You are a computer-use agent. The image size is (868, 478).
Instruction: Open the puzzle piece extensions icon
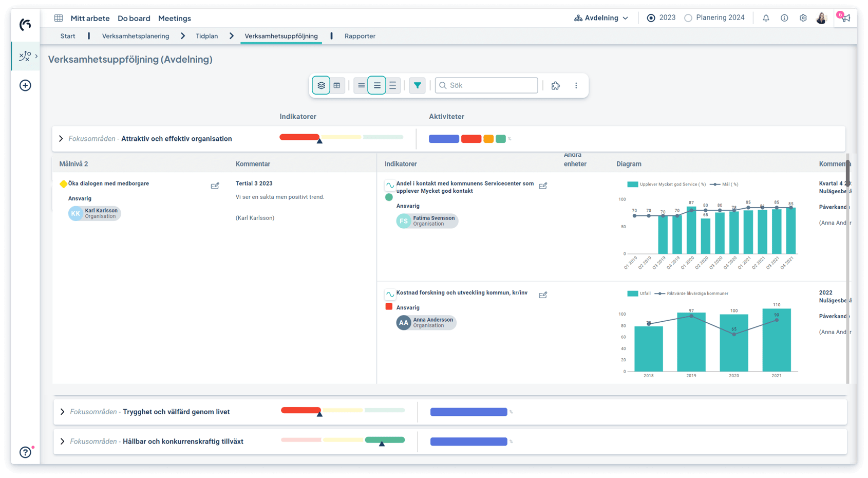(x=555, y=85)
